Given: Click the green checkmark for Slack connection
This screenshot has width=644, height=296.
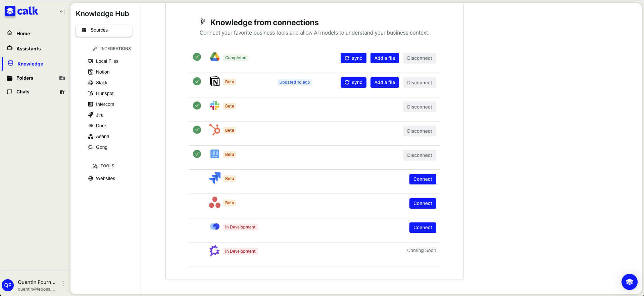Looking at the screenshot, I should [197, 105].
